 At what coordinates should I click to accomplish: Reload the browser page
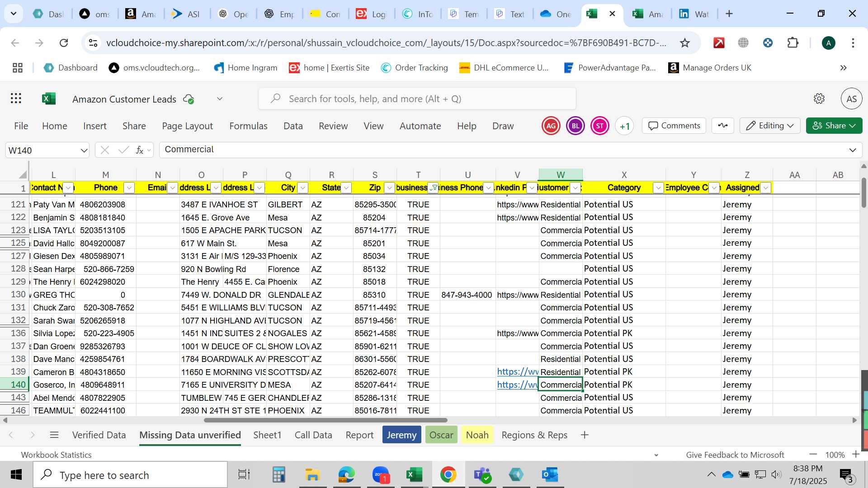pos(64,43)
